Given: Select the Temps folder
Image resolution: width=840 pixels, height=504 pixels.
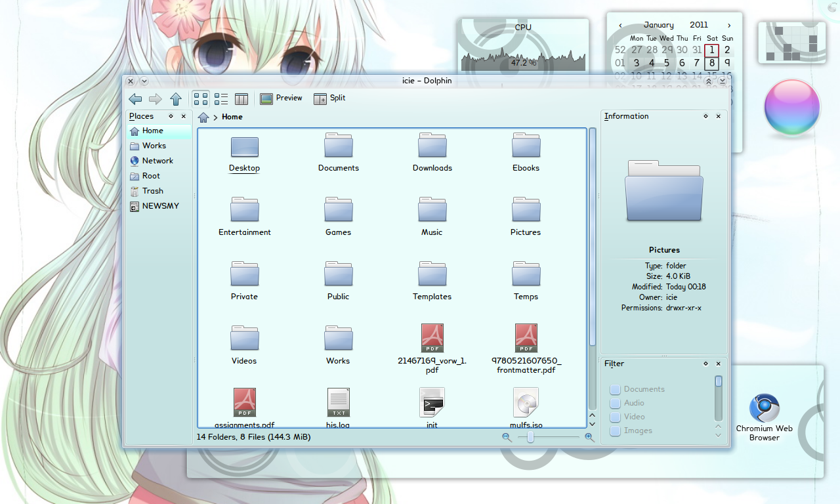Looking at the screenshot, I should [526, 282].
